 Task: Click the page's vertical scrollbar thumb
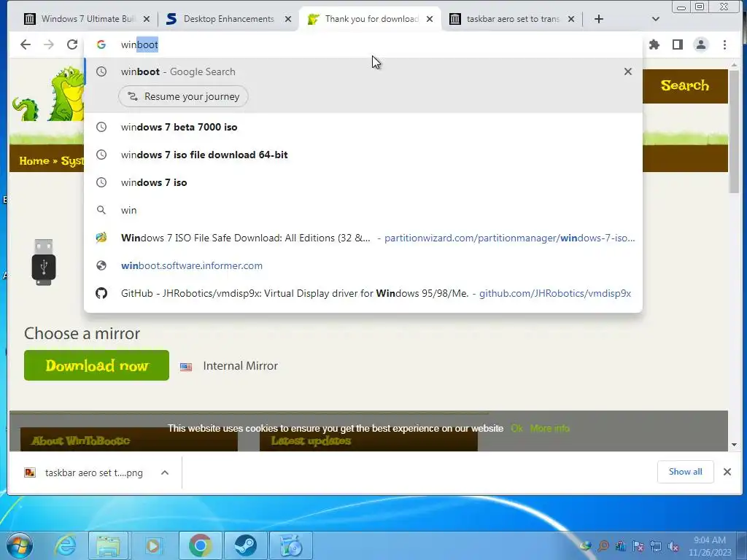tap(734, 131)
